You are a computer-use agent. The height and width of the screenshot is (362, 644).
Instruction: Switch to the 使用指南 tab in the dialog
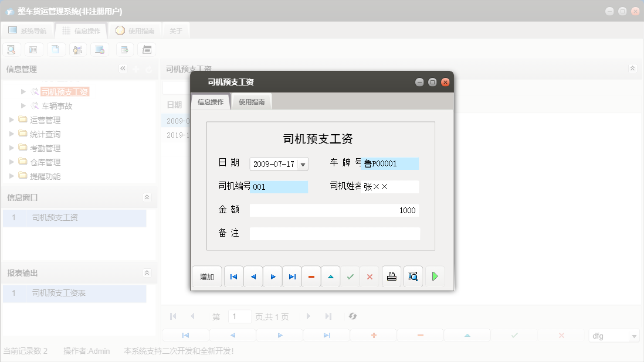(251, 101)
